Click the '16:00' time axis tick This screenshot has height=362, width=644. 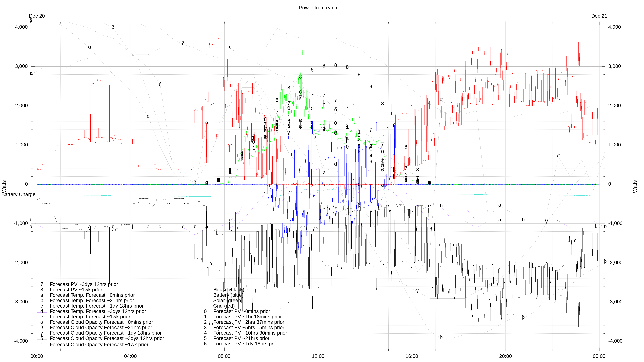[412, 356]
